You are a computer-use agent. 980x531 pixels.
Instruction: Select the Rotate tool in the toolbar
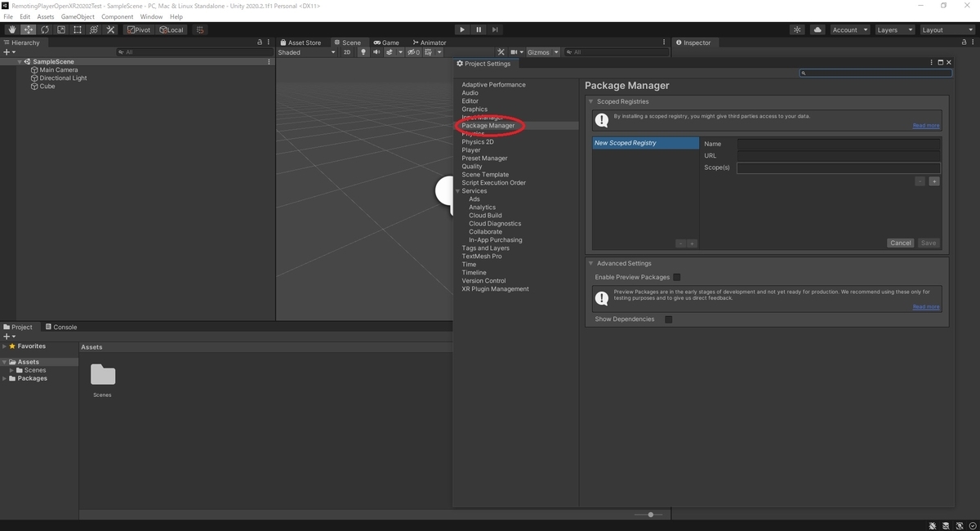coord(45,29)
